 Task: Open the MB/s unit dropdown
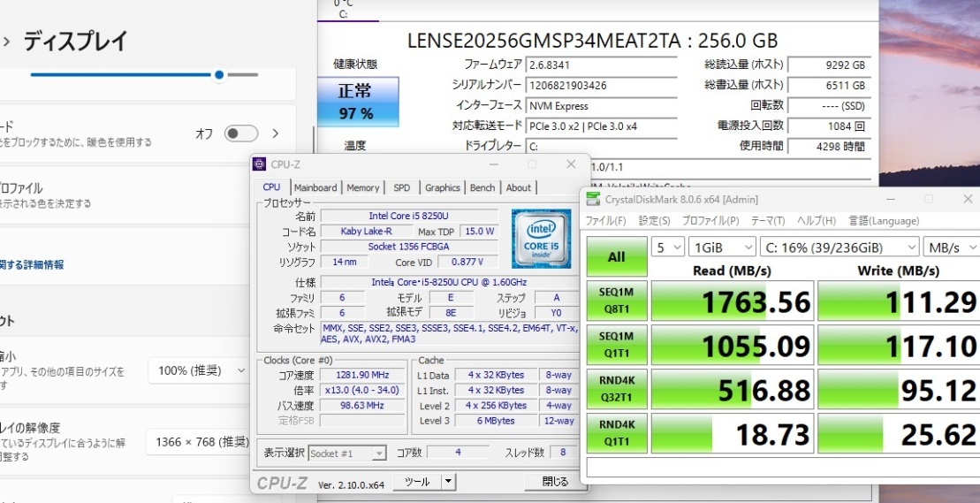click(952, 247)
